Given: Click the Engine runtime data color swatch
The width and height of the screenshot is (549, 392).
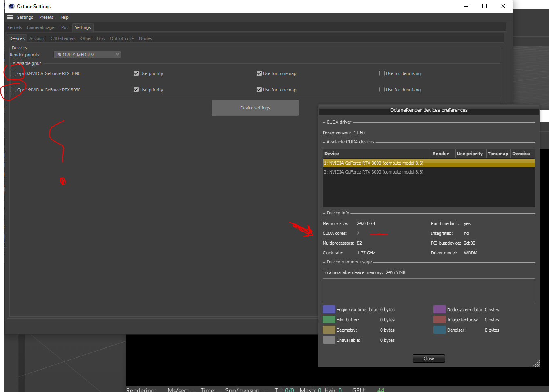Looking at the screenshot, I should click(329, 310).
